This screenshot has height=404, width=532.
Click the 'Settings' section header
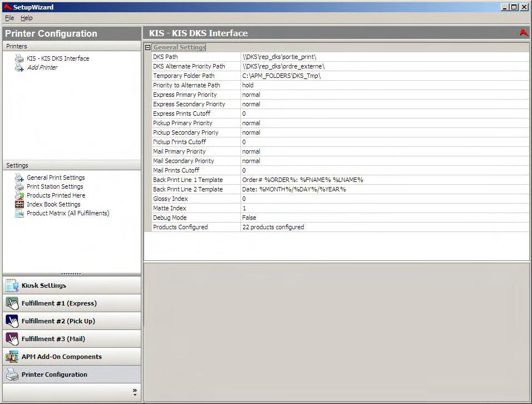tap(72, 165)
